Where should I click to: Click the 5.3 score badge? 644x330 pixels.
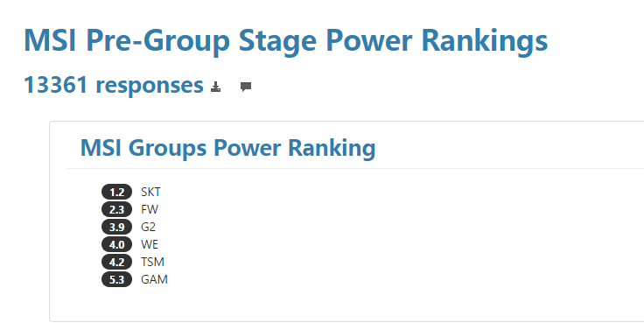coord(116,279)
